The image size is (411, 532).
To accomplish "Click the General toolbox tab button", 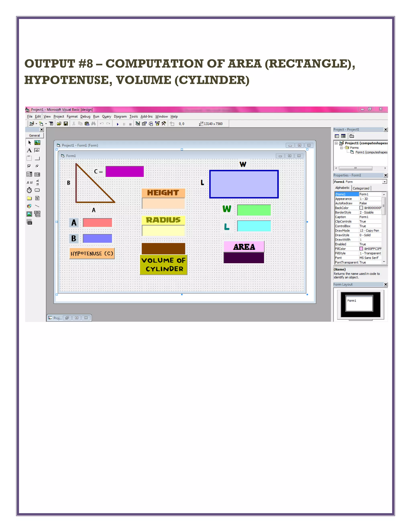I will click(x=34, y=136).
